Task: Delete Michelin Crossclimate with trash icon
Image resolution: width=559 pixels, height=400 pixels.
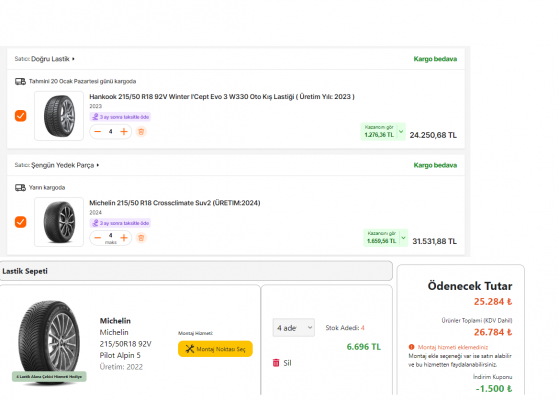Action: point(141,238)
